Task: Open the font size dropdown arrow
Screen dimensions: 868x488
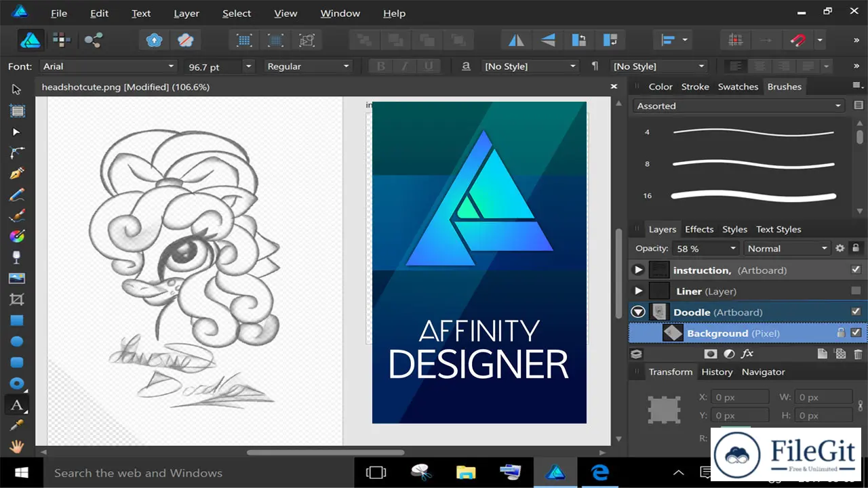Action: click(x=248, y=66)
